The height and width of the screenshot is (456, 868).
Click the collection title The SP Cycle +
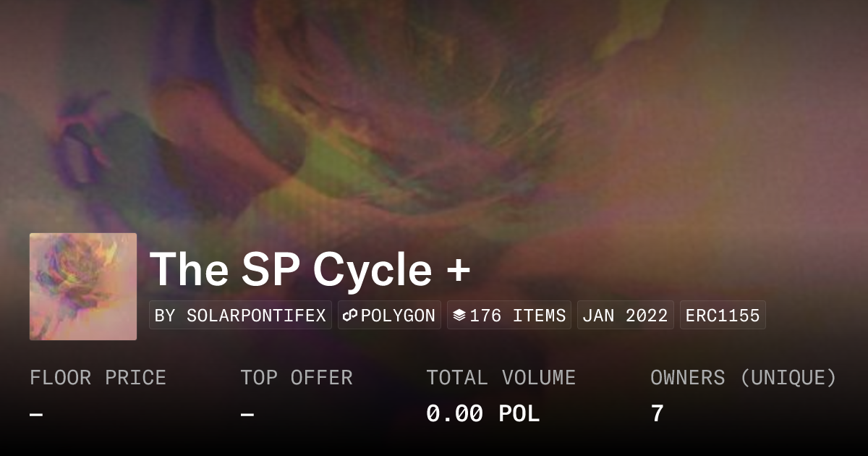coord(310,269)
